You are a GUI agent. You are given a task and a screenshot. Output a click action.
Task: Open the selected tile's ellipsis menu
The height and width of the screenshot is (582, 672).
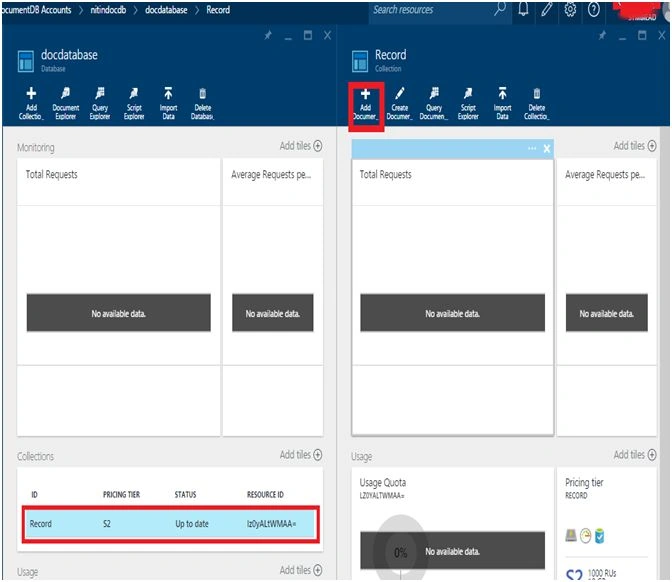tap(532, 148)
